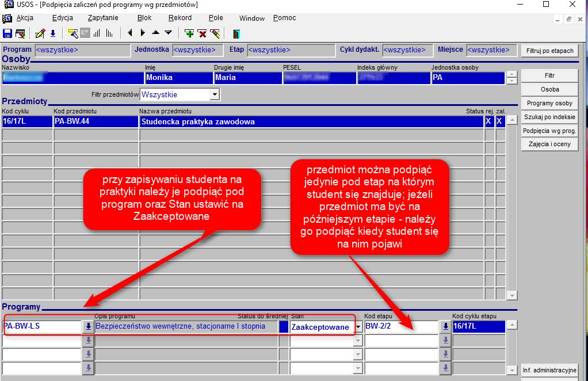Viewport: 588px width, 381px height.
Task: Focus the Etap filter field
Action: tap(291, 50)
